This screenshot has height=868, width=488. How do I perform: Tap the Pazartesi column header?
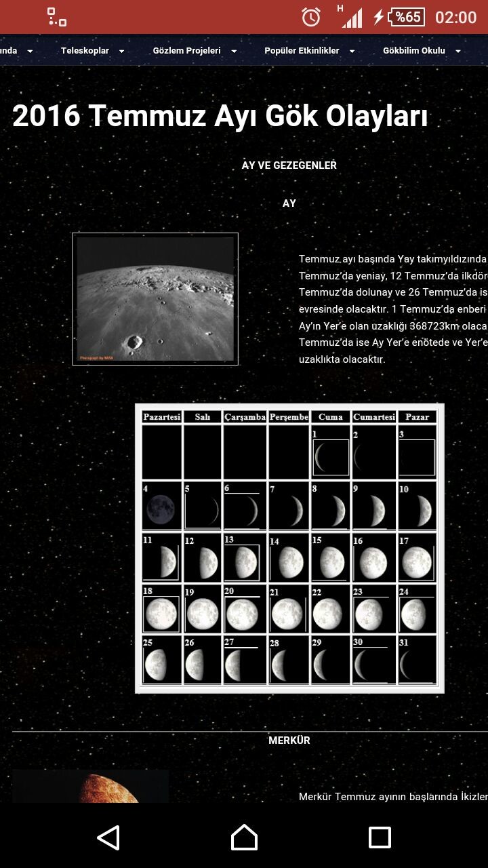click(x=162, y=417)
